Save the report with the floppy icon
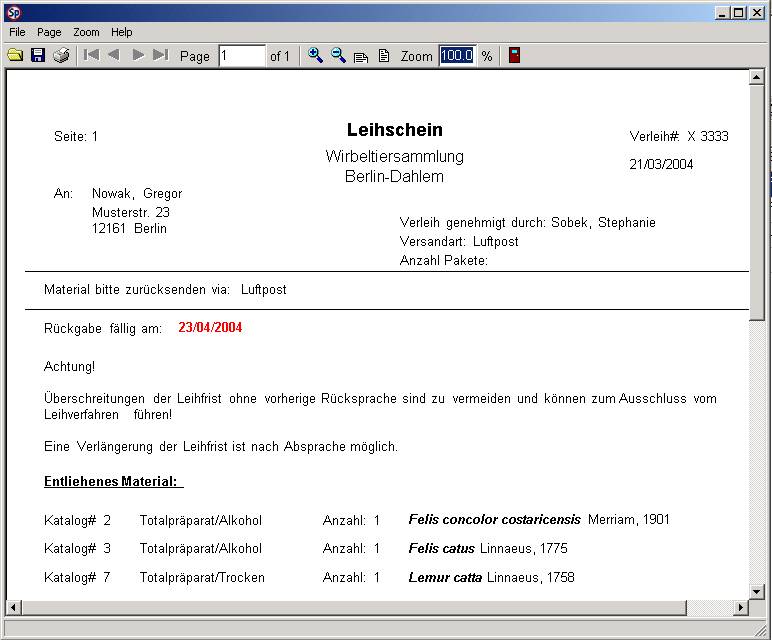The width and height of the screenshot is (772, 640). 38,55
